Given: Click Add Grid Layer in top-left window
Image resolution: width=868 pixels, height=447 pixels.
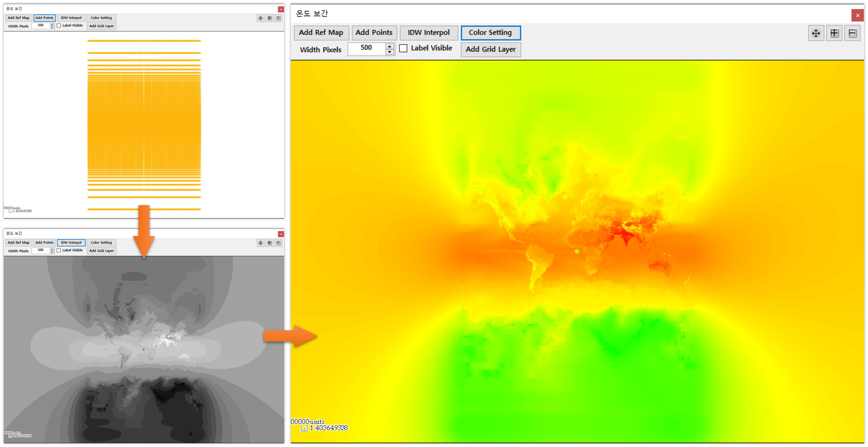Looking at the screenshot, I should [x=101, y=26].
